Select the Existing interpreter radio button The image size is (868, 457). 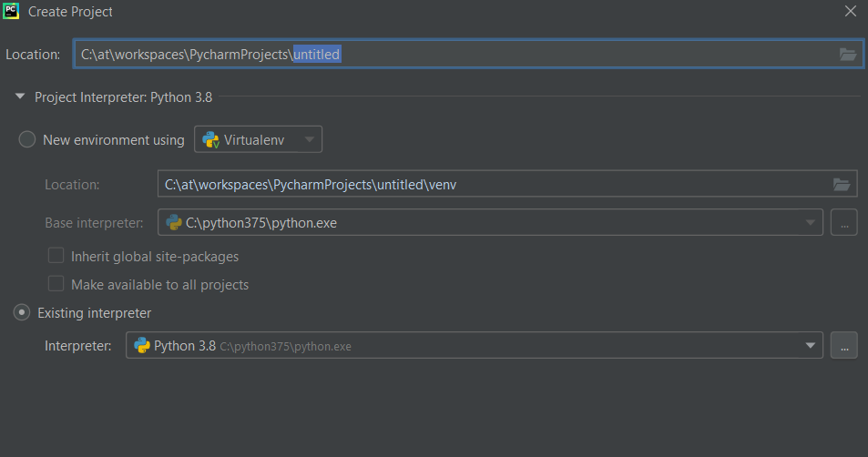(x=22, y=312)
